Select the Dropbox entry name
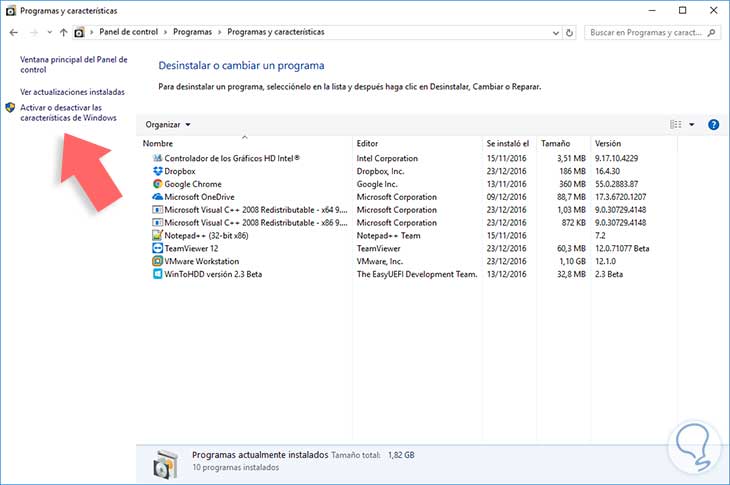The image size is (730, 485). click(x=180, y=171)
